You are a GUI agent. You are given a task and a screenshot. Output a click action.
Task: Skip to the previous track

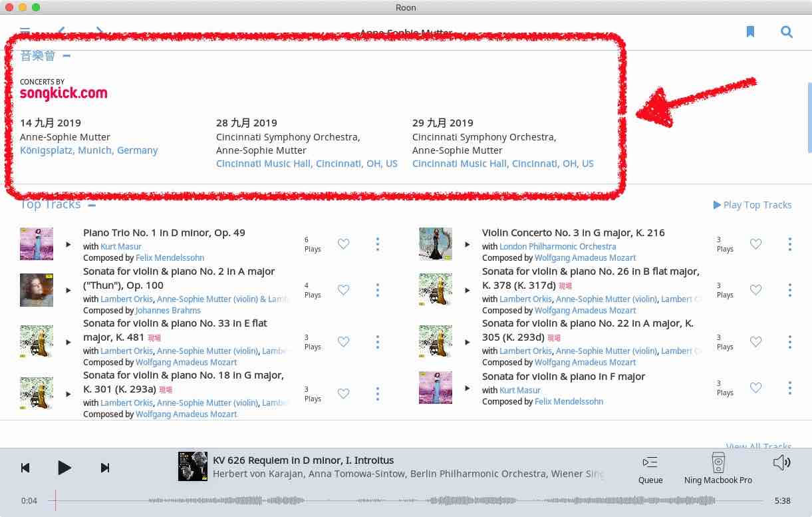pos(25,468)
